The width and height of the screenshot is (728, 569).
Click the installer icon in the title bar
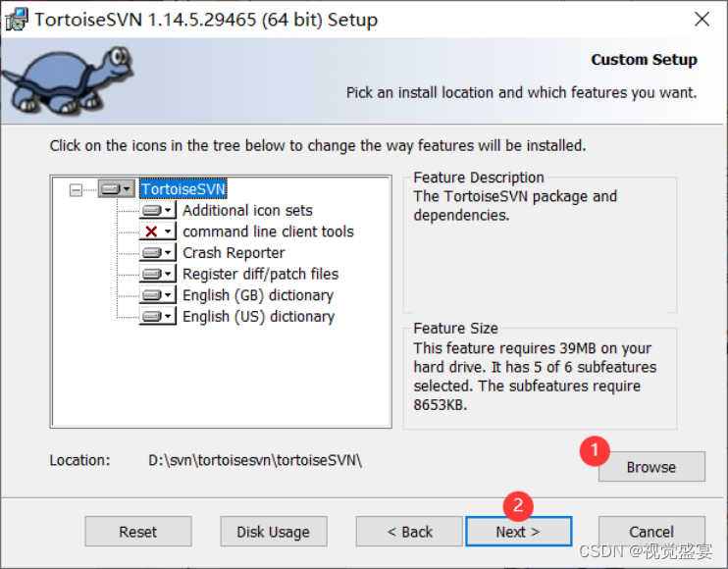coord(17,20)
